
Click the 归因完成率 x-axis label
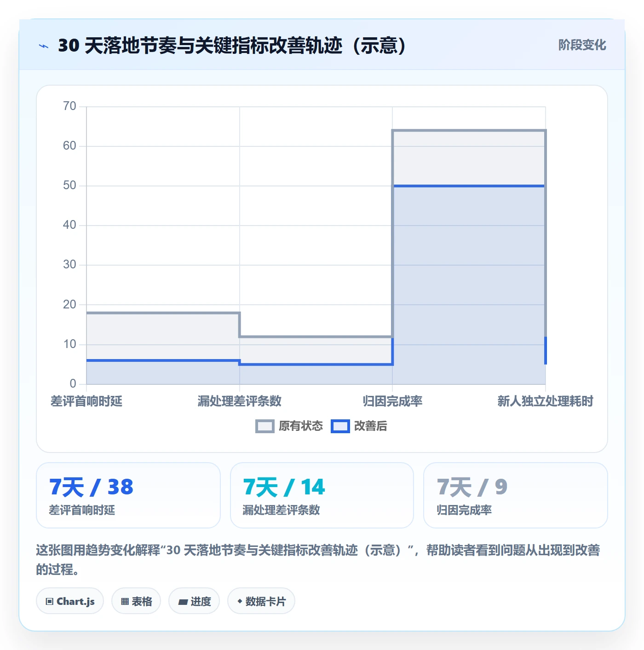point(392,401)
